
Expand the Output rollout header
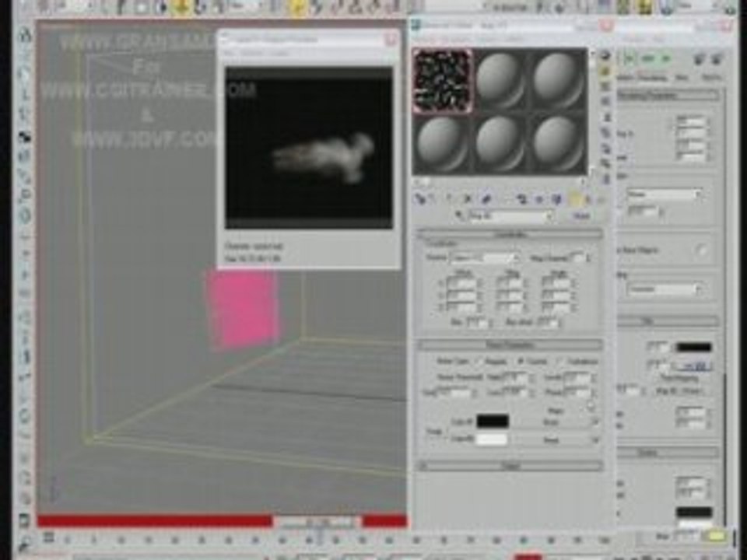[x=510, y=466]
